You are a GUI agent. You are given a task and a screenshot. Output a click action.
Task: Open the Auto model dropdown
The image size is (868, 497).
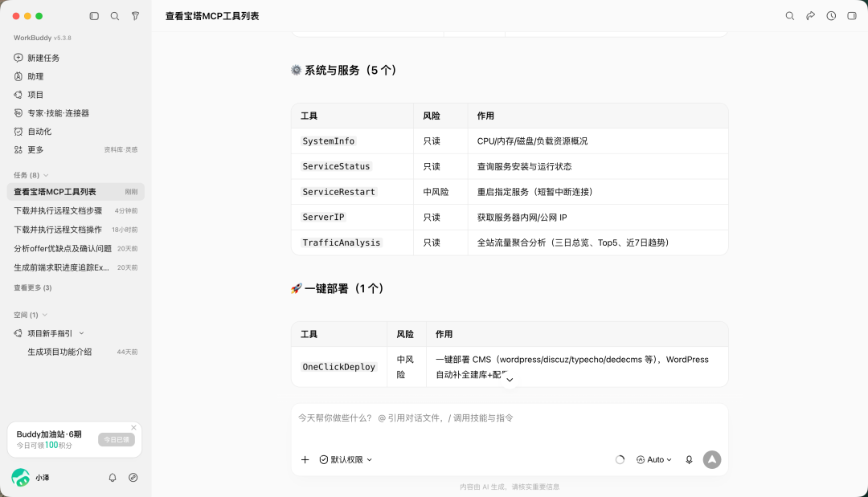(x=654, y=460)
